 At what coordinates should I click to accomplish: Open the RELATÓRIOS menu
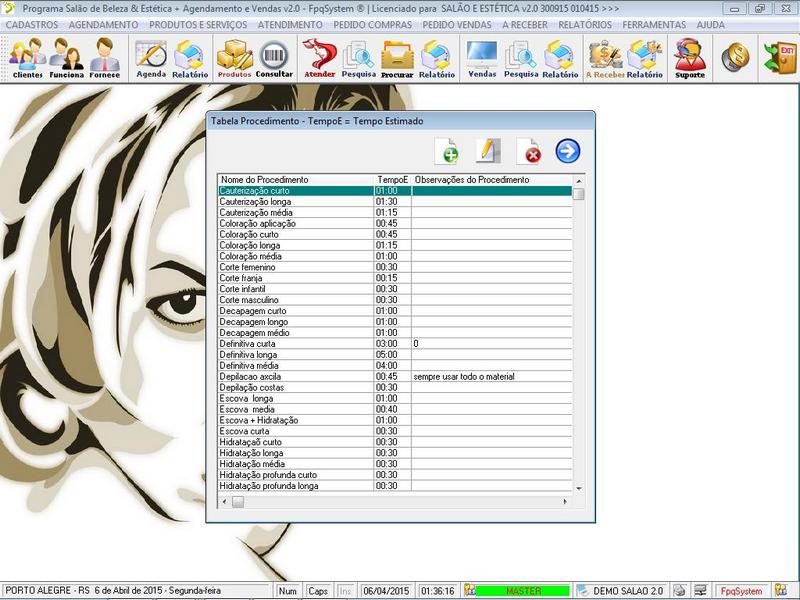[585, 24]
